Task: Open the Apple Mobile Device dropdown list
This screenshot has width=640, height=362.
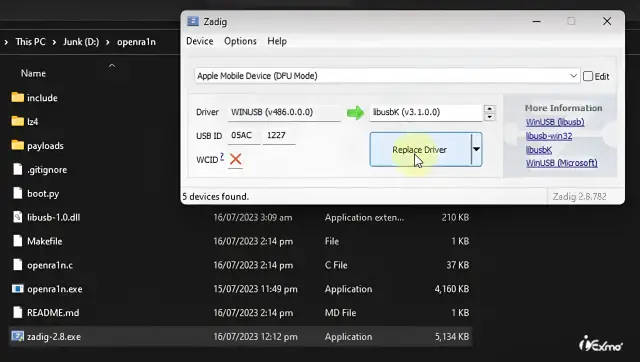Action: point(573,76)
